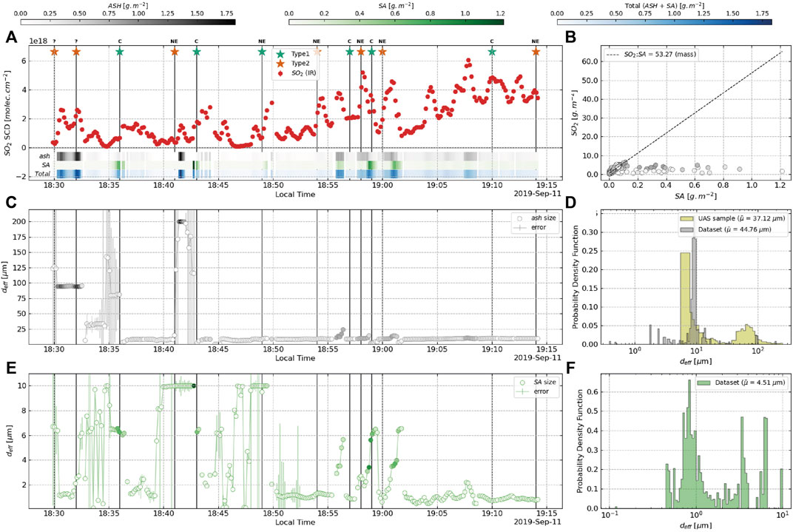Click the 'ash' row label in panel A
Image resolution: width=793 pixels, height=532 pixels.
point(44,156)
